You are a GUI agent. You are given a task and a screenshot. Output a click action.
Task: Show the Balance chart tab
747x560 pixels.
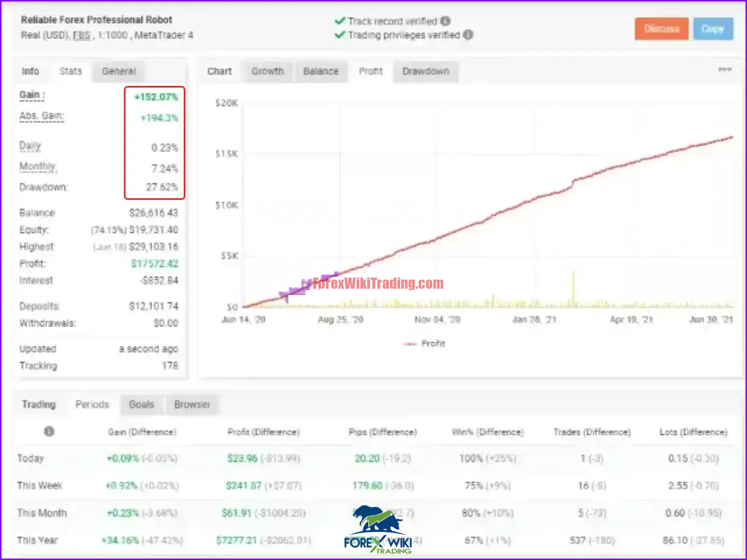coord(320,71)
